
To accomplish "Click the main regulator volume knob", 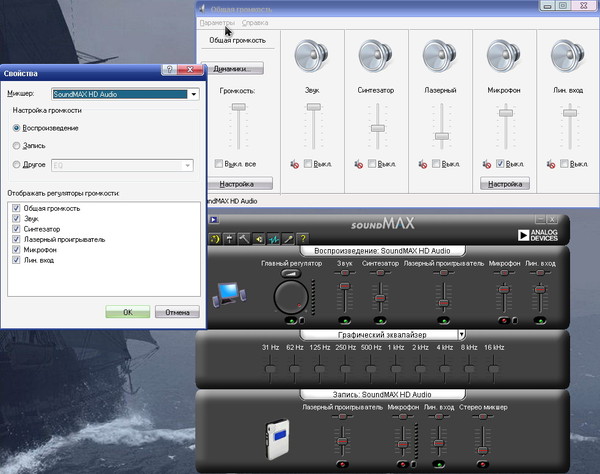I will click(291, 297).
